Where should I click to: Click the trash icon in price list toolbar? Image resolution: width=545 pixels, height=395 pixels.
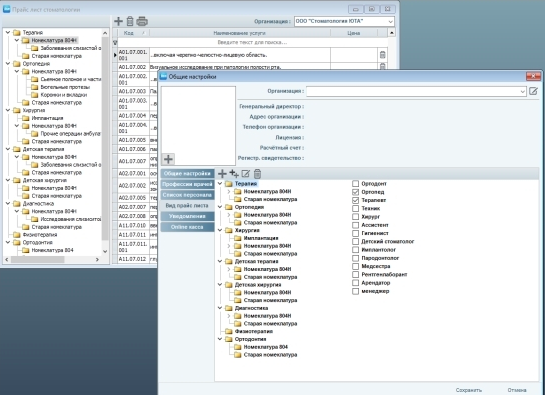point(130,21)
